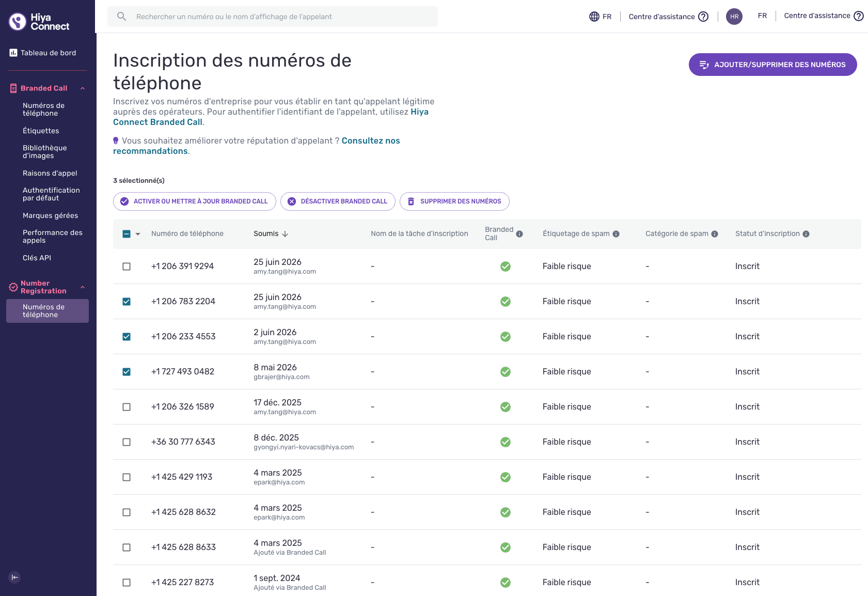Uncheck the box for +1 206 783 2204
868x596 pixels.
[x=127, y=302]
